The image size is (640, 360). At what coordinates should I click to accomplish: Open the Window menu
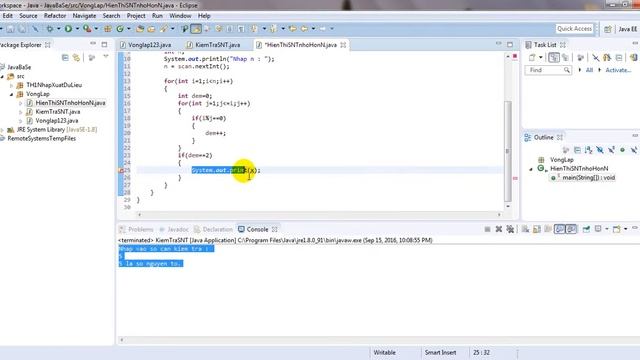coord(180,16)
